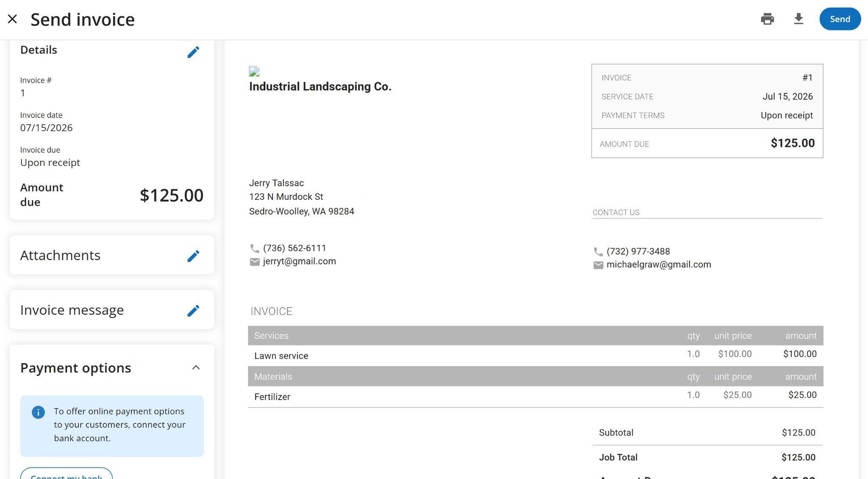The image size is (868, 479).
Task: Click customer phone number (736) 562-6111
Action: point(295,248)
